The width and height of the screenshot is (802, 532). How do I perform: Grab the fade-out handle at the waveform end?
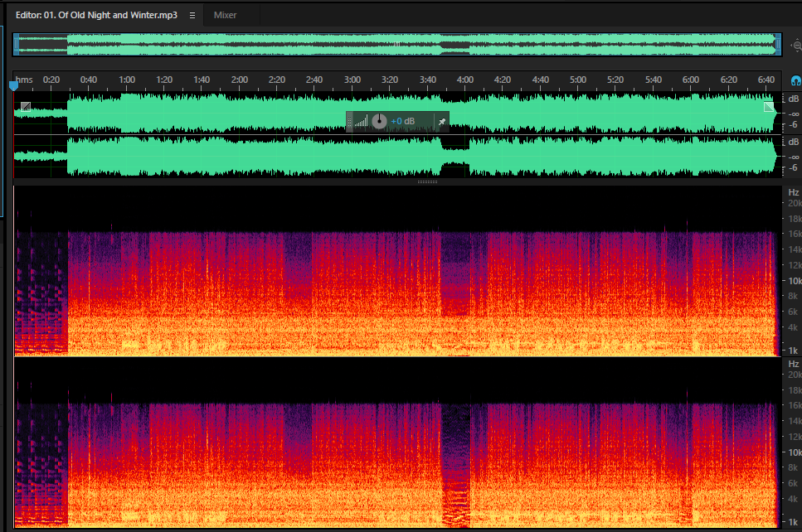pos(769,106)
